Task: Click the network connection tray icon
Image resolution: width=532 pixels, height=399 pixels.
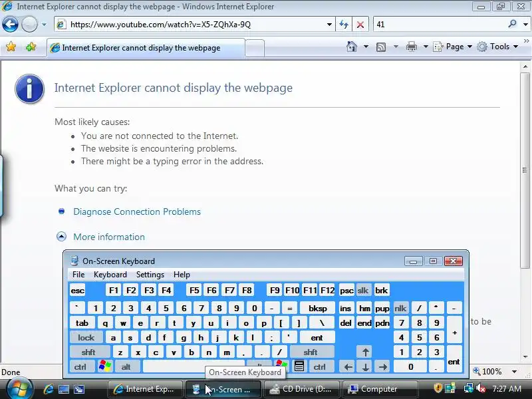Action: pos(469,388)
